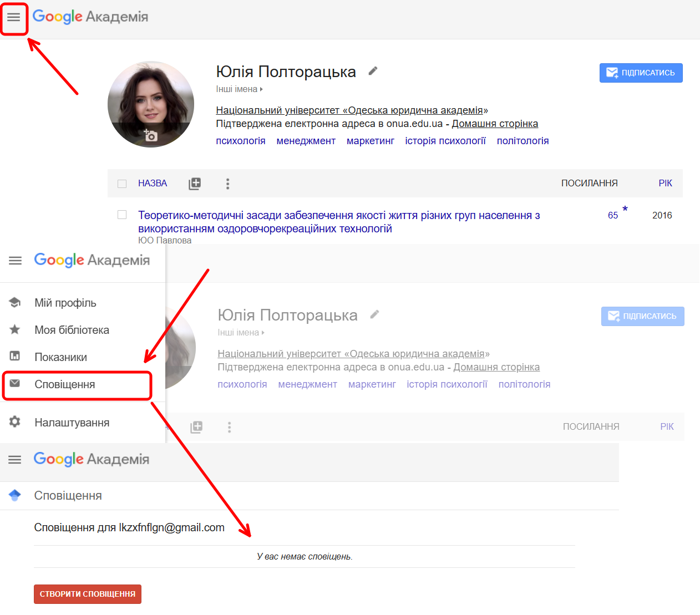Expand 'Інші імена' in the undimmed profile

pyautogui.click(x=240, y=89)
